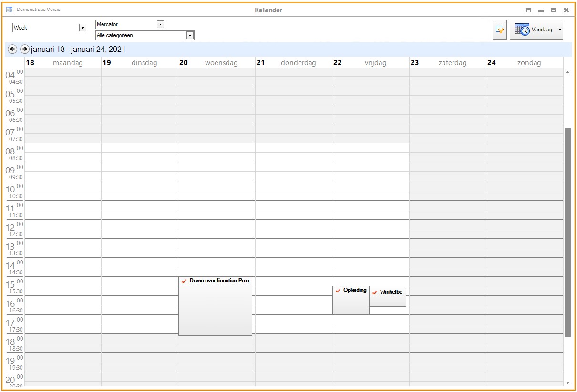Expand the Mercator calendar dropdown
Viewport: 577px width, 392px height.
pyautogui.click(x=160, y=24)
